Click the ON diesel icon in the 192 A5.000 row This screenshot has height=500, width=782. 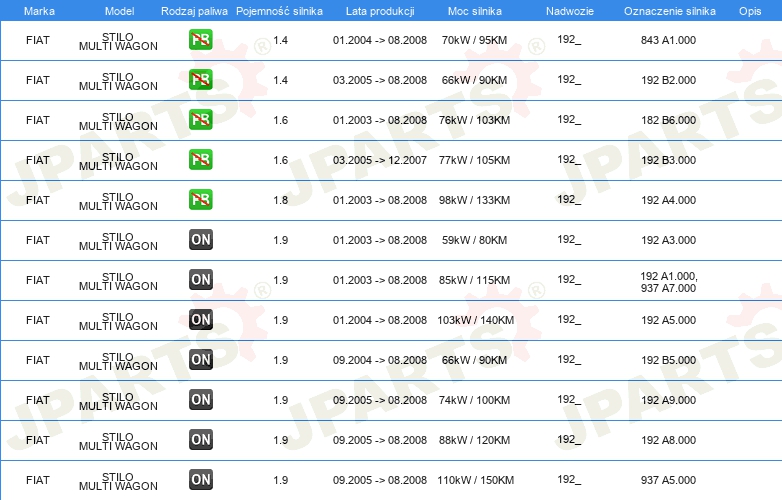coord(200,320)
